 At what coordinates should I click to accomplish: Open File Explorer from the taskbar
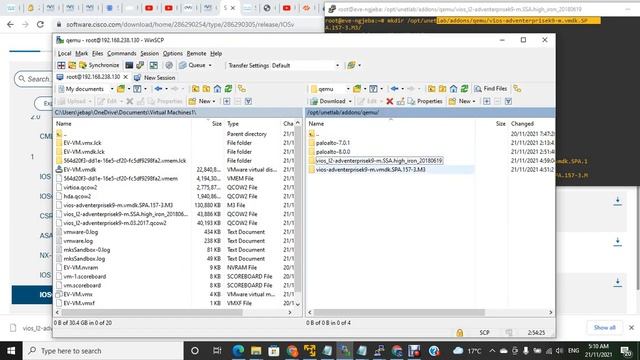point(256,351)
